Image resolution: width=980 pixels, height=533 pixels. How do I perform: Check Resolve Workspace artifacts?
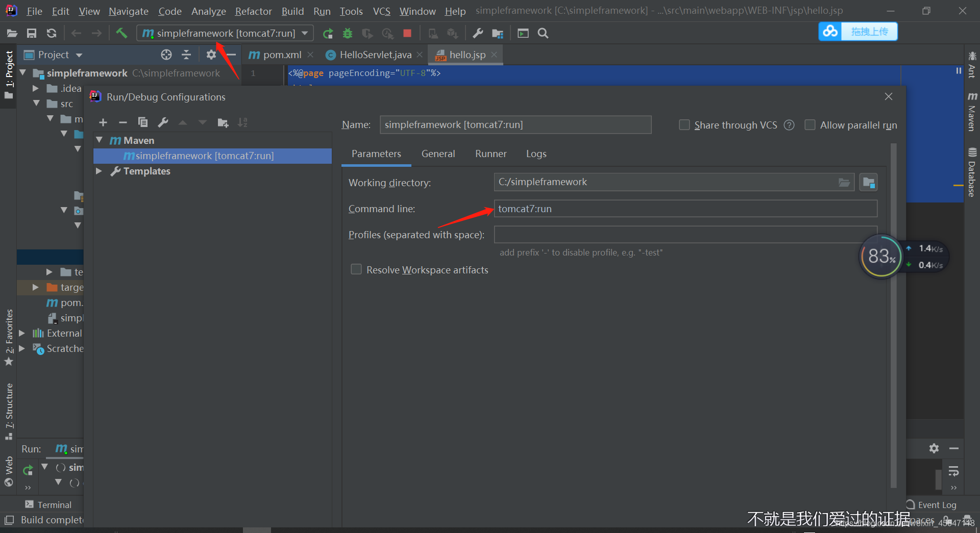(356, 269)
